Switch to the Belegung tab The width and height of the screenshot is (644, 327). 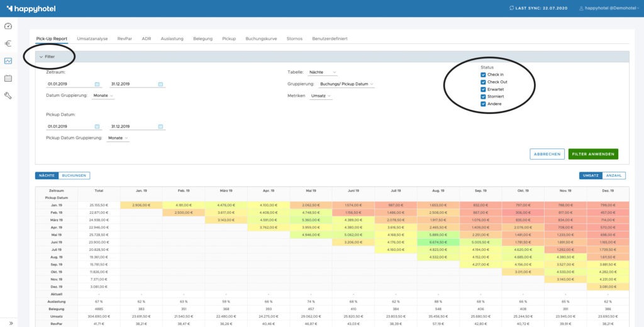(203, 38)
